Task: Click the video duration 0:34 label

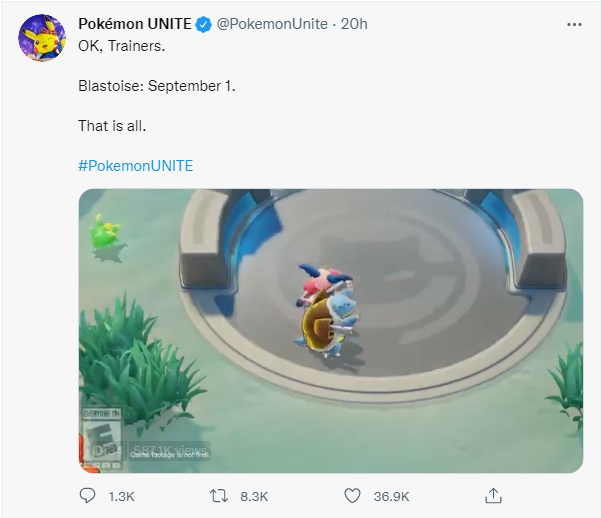Action: [107, 451]
